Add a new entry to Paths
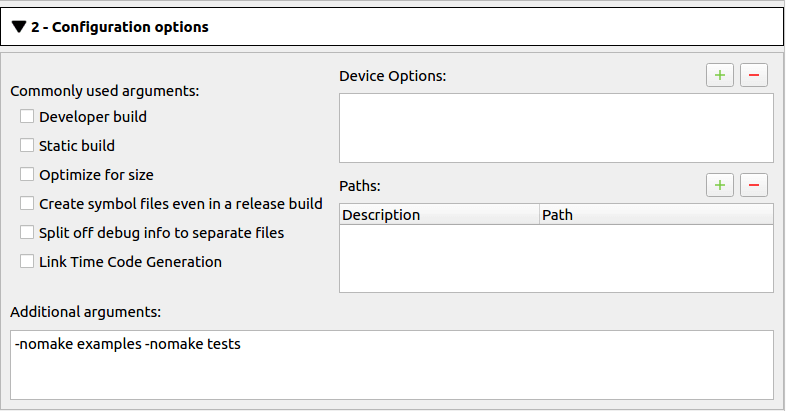The height and width of the screenshot is (411, 786). pos(719,185)
